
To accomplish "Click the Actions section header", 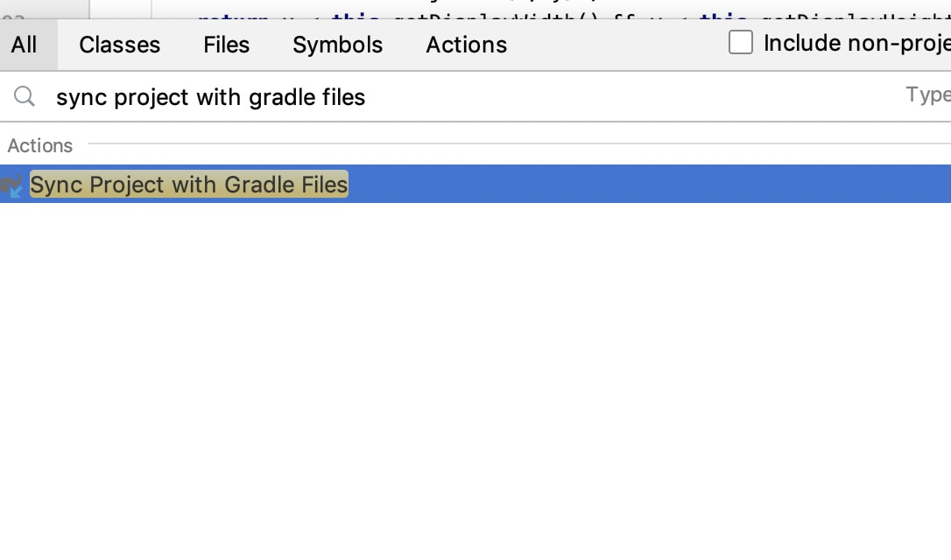I will pyautogui.click(x=40, y=145).
